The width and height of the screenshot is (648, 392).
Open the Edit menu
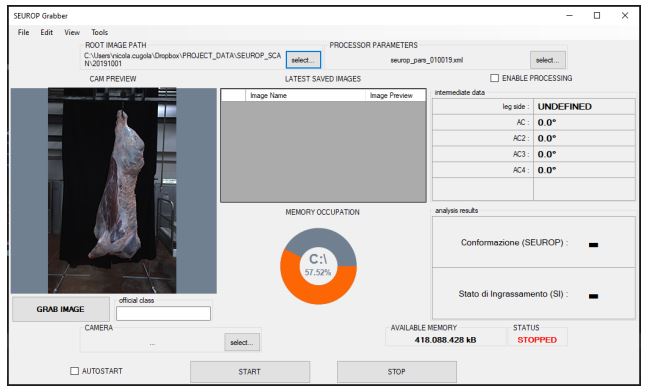(46, 32)
